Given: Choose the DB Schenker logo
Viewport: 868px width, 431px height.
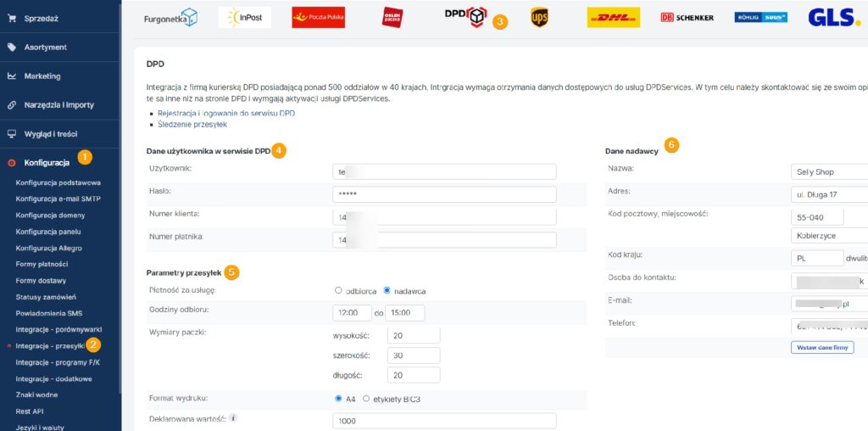Looking at the screenshot, I should (687, 17).
